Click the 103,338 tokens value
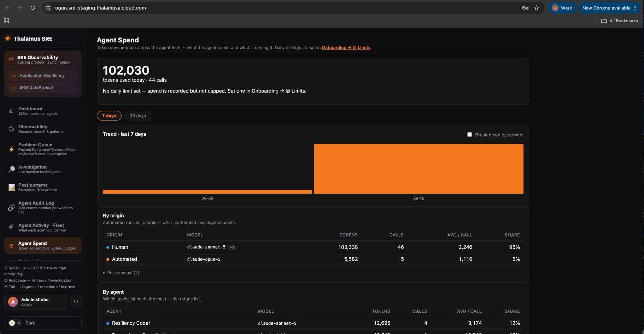 click(348, 247)
